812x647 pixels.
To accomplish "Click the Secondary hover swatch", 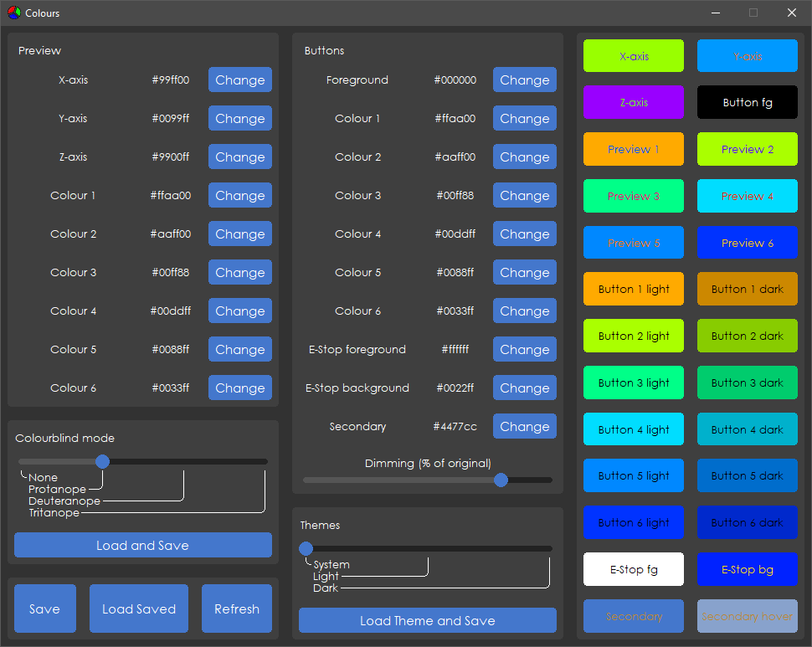I will 748,616.
